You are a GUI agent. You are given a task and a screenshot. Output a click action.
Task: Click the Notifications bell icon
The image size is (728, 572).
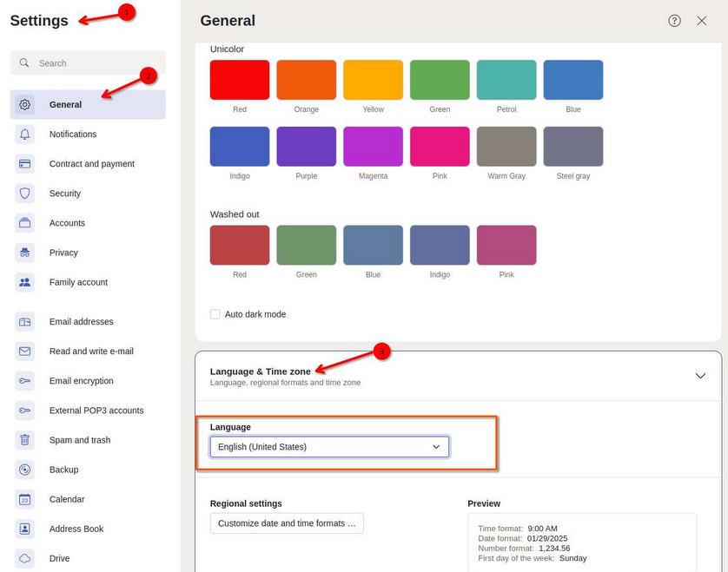click(x=25, y=135)
